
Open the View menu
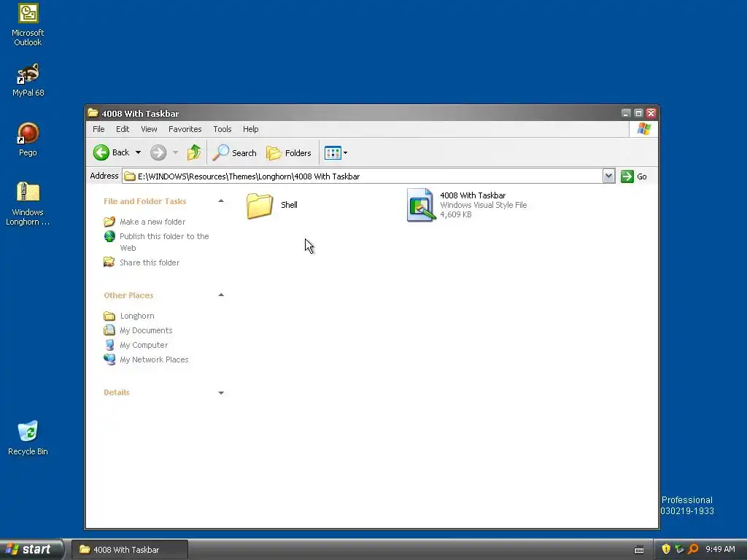tap(149, 129)
